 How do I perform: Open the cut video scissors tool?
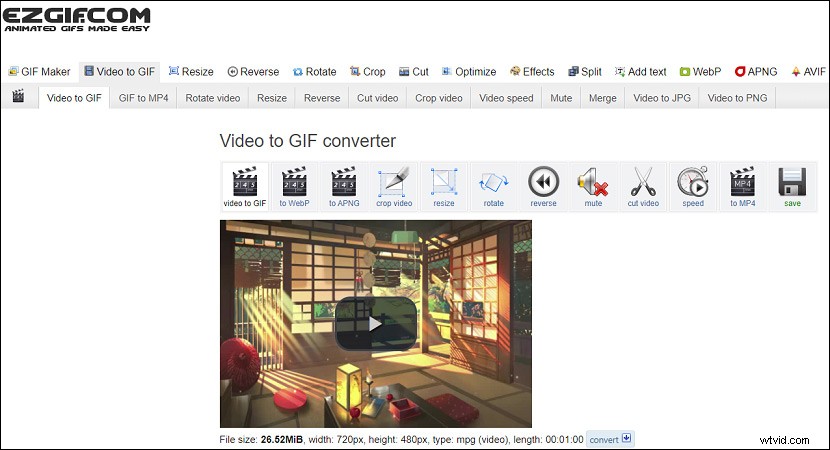[643, 187]
